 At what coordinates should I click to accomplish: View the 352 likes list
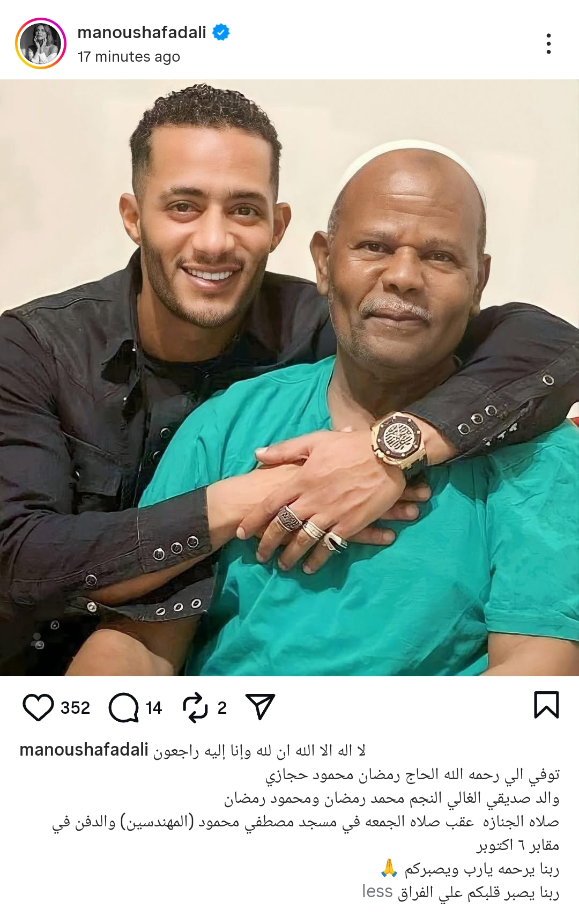click(75, 708)
